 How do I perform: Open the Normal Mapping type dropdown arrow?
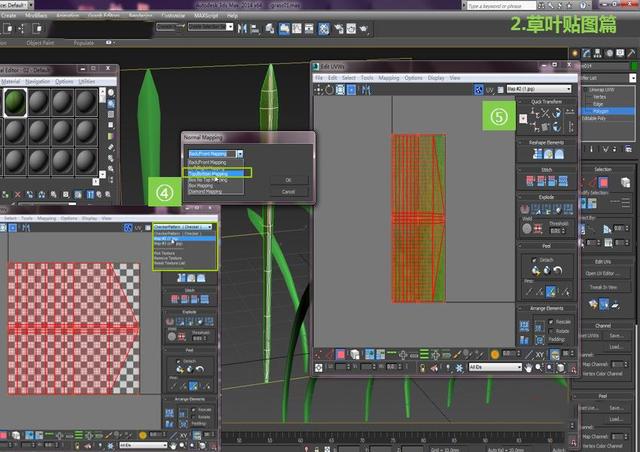point(240,154)
